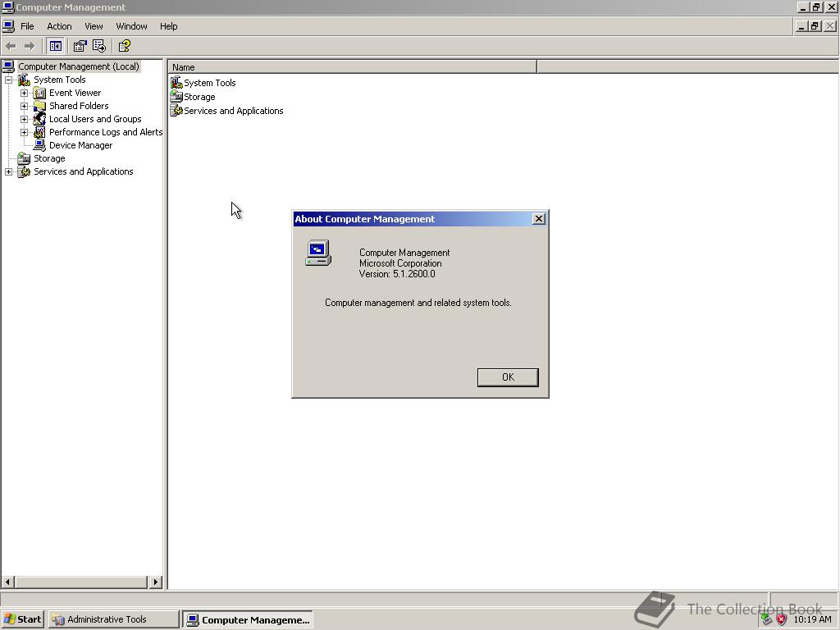Click the Storage icon in the tree
This screenshot has height=630, width=840.
(24, 158)
